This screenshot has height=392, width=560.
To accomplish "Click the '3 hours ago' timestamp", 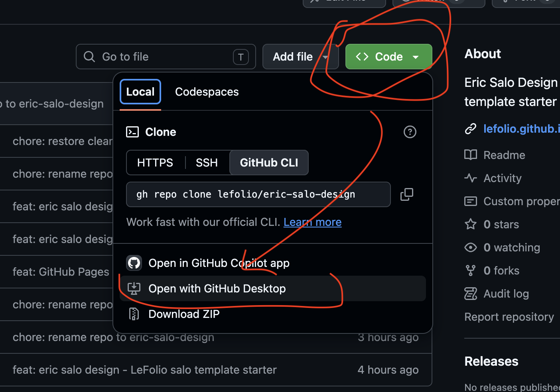I will tap(388, 337).
